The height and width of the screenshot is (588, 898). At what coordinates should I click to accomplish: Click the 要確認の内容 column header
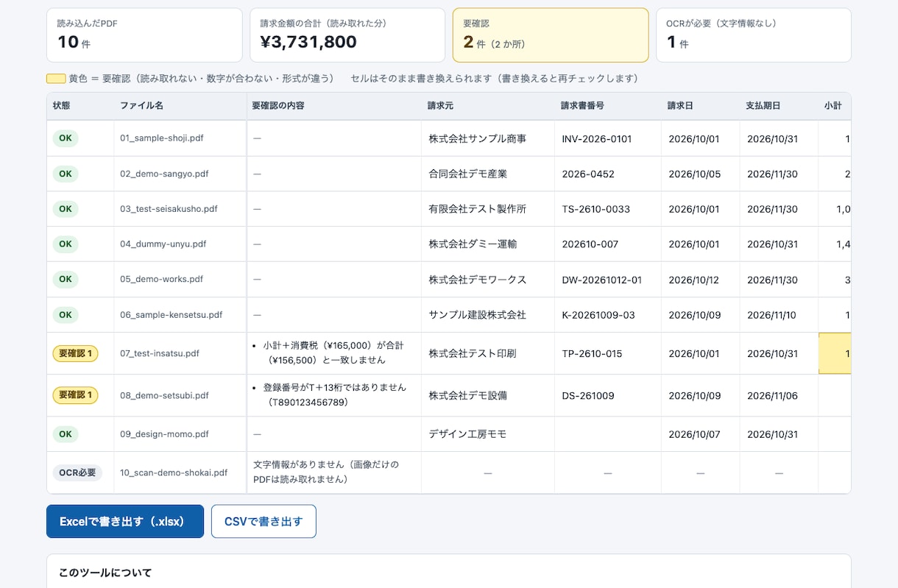pyautogui.click(x=333, y=106)
